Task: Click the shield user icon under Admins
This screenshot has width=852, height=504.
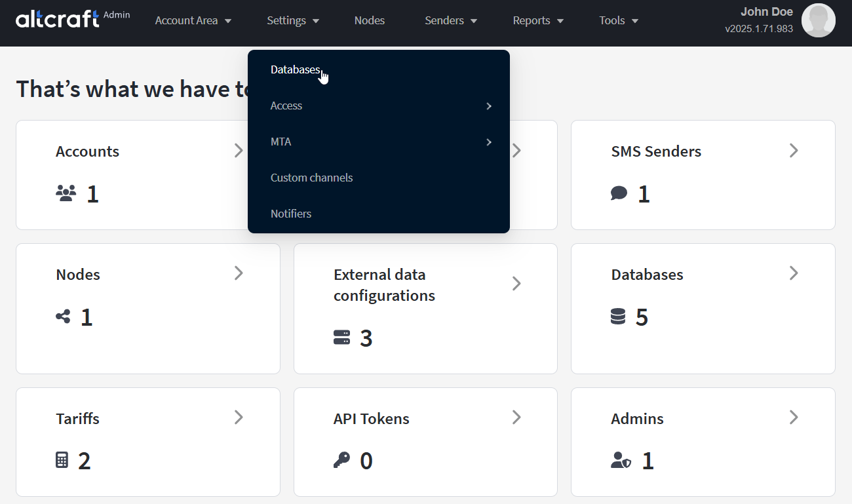Action: pyautogui.click(x=621, y=461)
